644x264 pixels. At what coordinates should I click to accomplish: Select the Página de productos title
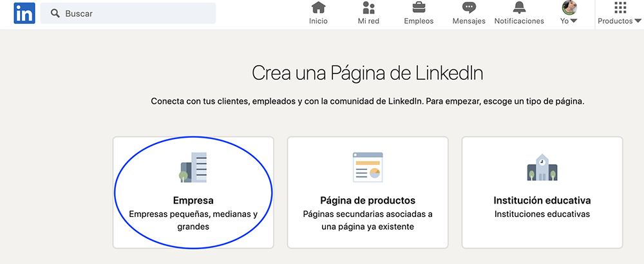click(368, 201)
